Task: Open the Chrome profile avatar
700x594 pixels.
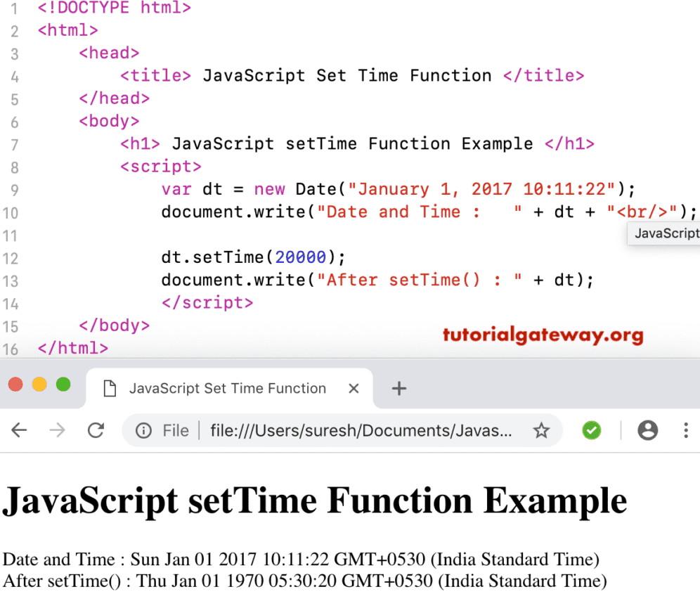Action: [x=647, y=430]
